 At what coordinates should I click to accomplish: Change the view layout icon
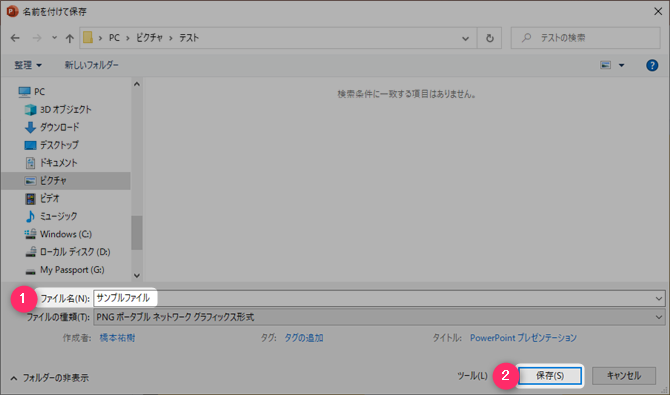[605, 65]
